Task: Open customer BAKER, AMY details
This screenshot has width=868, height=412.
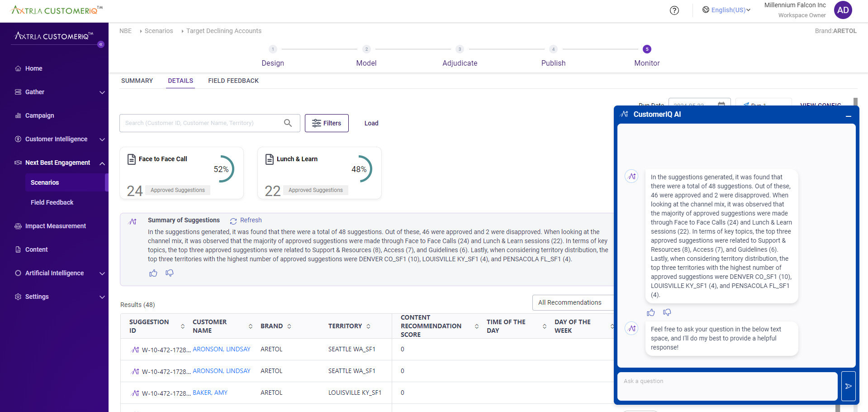Action: (210, 393)
